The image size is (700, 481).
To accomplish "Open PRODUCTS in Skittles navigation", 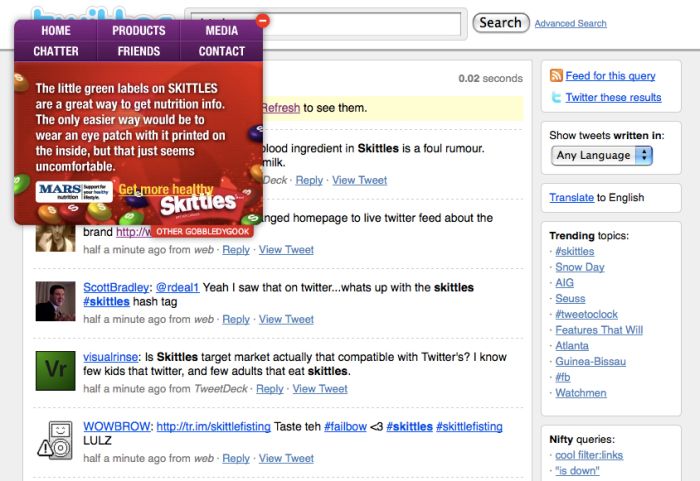I will [138, 31].
